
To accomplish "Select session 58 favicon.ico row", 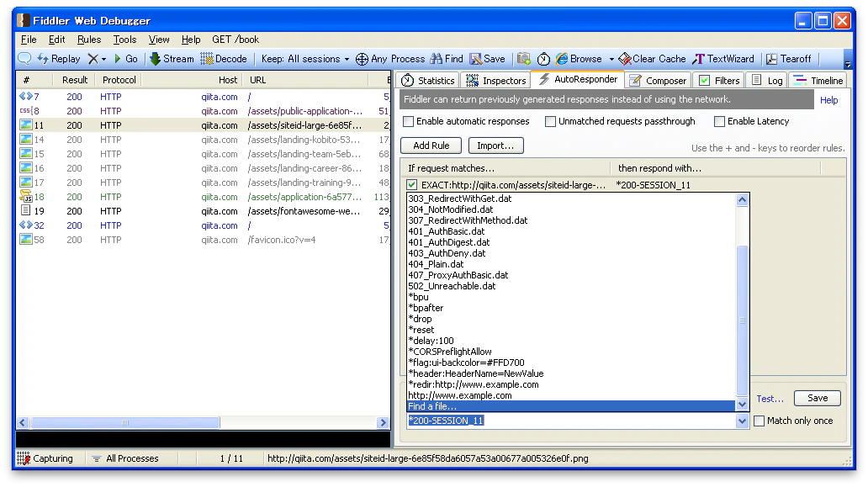I will pos(204,240).
